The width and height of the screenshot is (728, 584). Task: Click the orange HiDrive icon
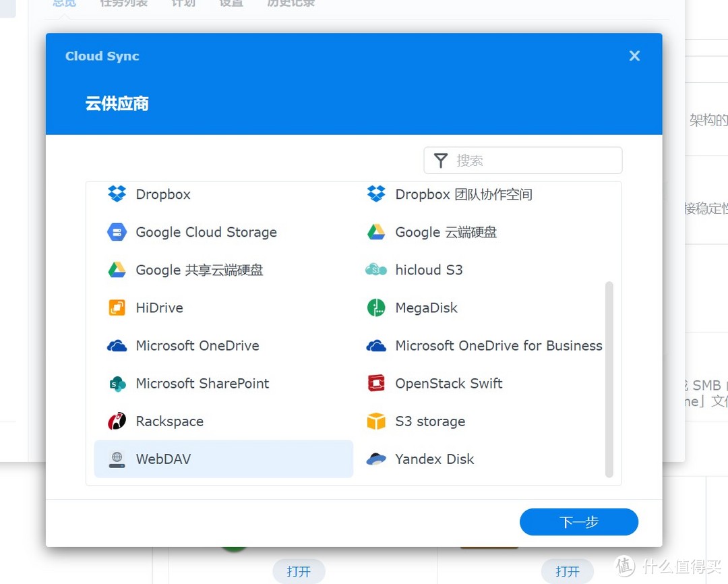tap(117, 308)
